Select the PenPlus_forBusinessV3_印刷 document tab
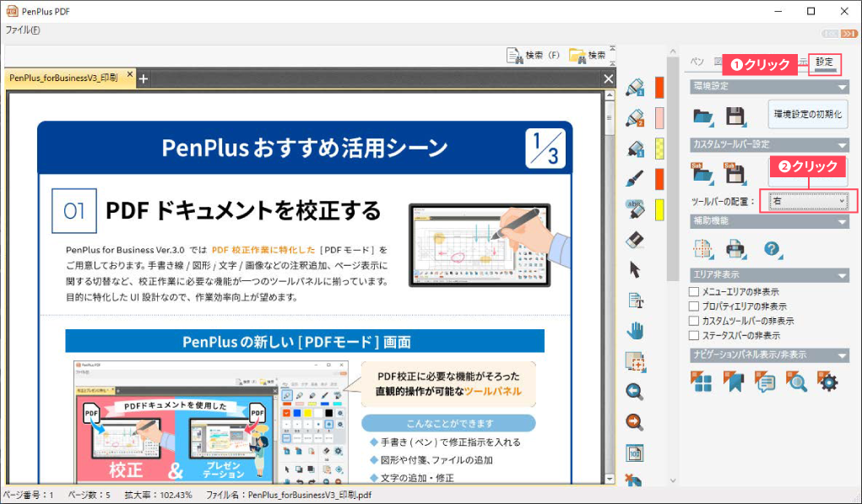 click(x=64, y=78)
